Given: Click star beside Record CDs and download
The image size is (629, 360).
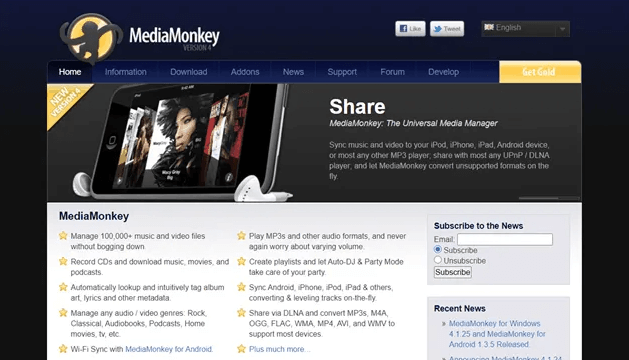Looking at the screenshot, I should point(63,261).
